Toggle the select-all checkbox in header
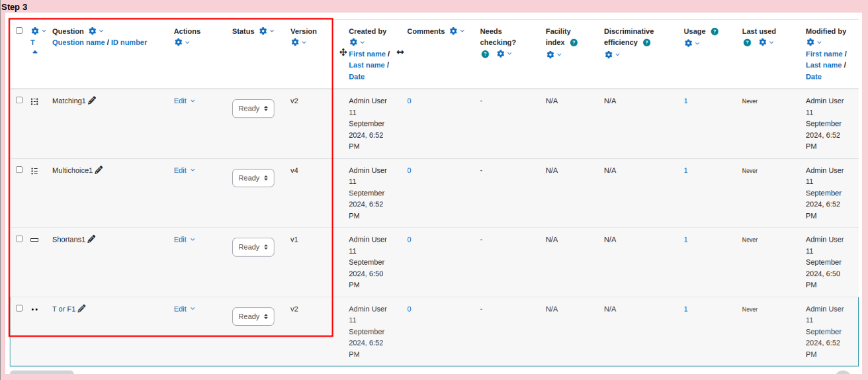Screen dimensions: 868x380 coord(19,30)
